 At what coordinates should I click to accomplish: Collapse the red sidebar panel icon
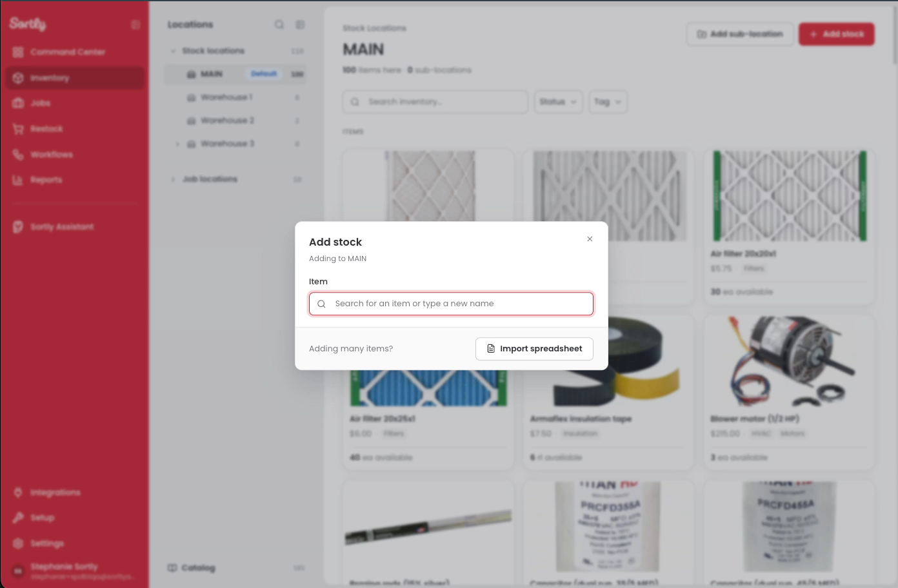pos(135,24)
